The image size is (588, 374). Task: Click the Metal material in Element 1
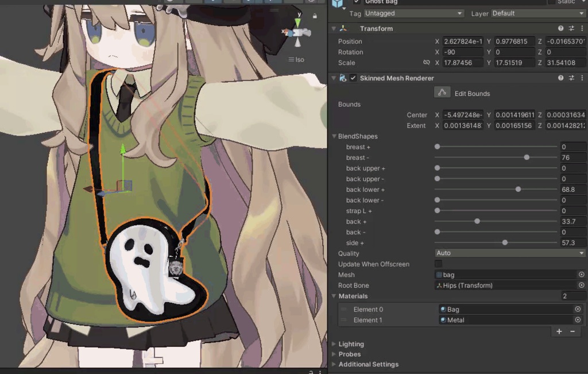[506, 320]
